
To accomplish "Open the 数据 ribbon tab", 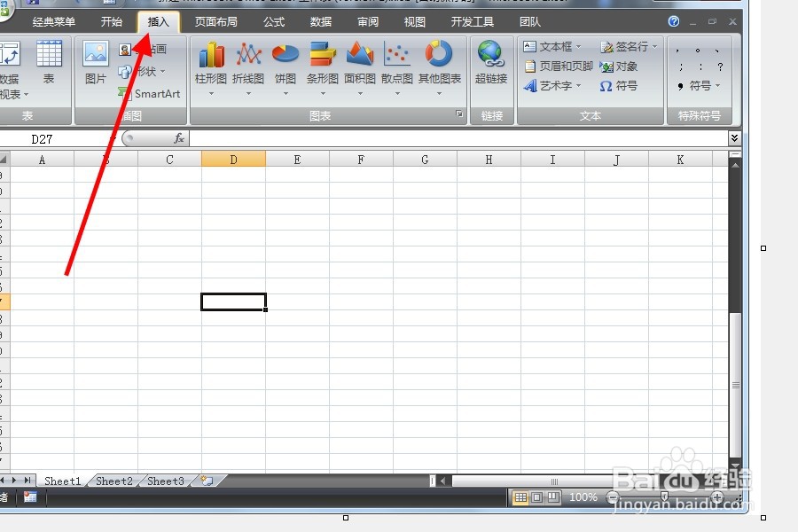I will point(321,22).
